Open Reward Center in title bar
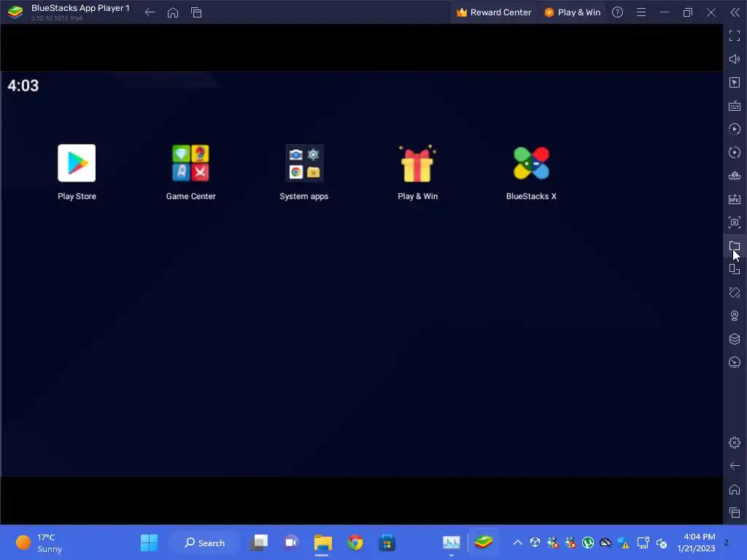This screenshot has width=747, height=560. (494, 12)
